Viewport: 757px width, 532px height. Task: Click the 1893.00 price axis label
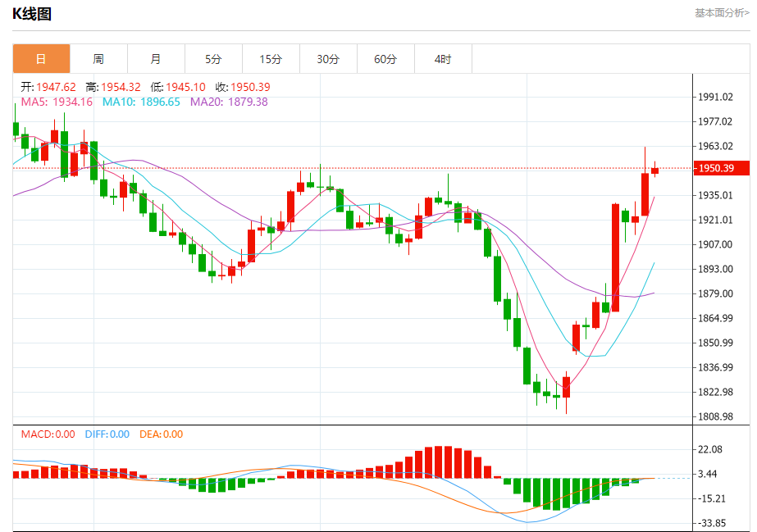click(715, 269)
